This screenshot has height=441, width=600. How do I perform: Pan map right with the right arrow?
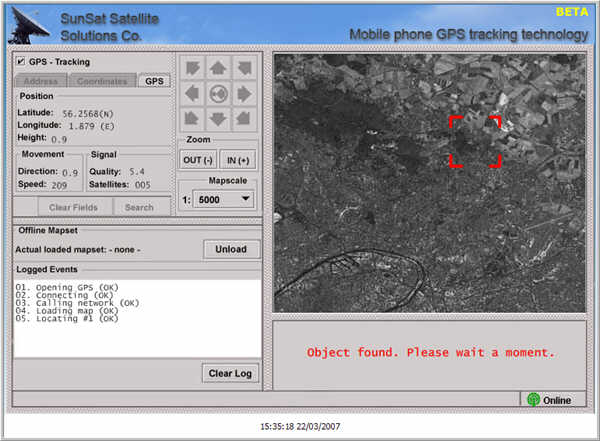pyautogui.click(x=244, y=93)
